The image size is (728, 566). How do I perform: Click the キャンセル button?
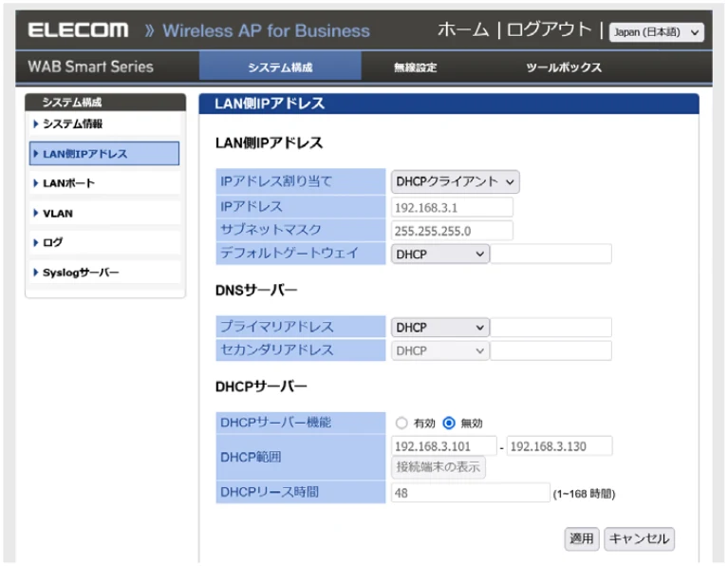[x=639, y=538]
